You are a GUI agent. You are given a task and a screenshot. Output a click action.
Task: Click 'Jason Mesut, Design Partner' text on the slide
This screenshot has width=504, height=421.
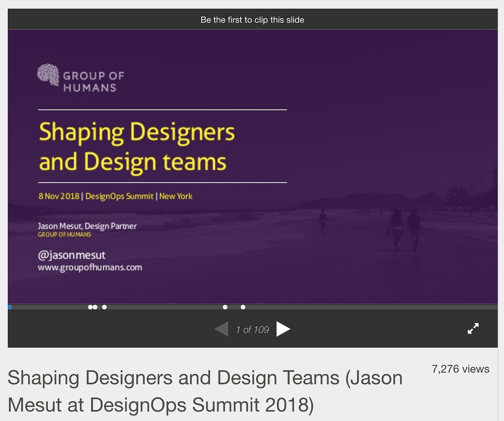tap(87, 226)
